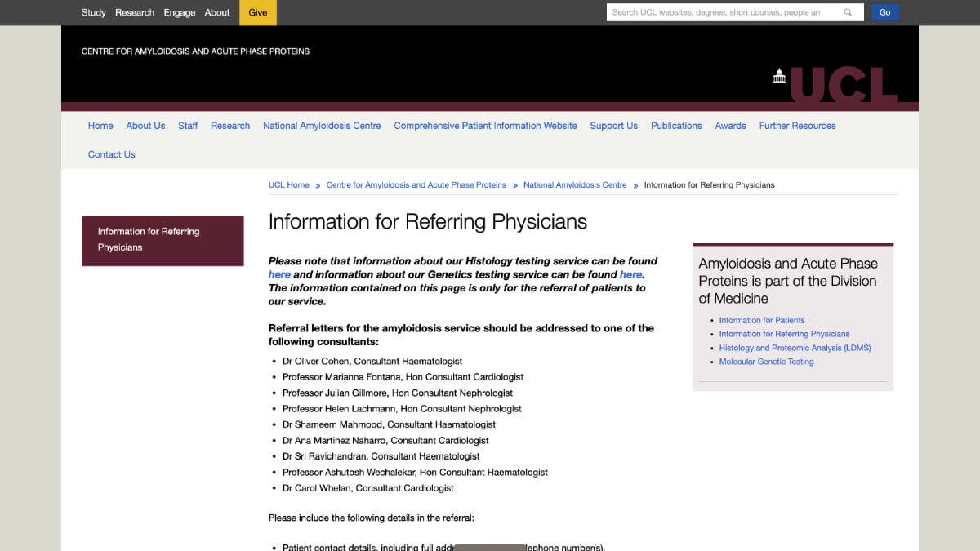Open the Contact Us nav item

pyautogui.click(x=112, y=154)
